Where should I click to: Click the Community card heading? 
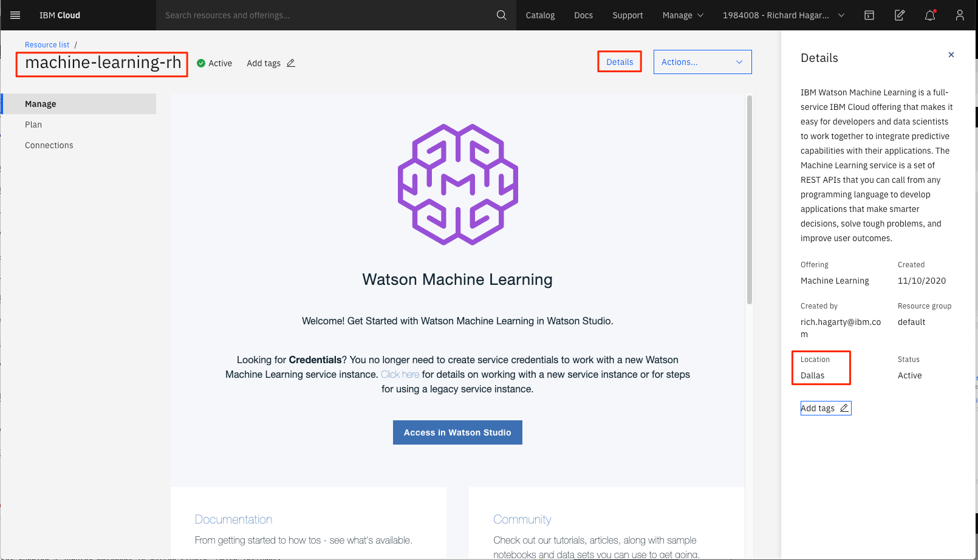(522, 519)
